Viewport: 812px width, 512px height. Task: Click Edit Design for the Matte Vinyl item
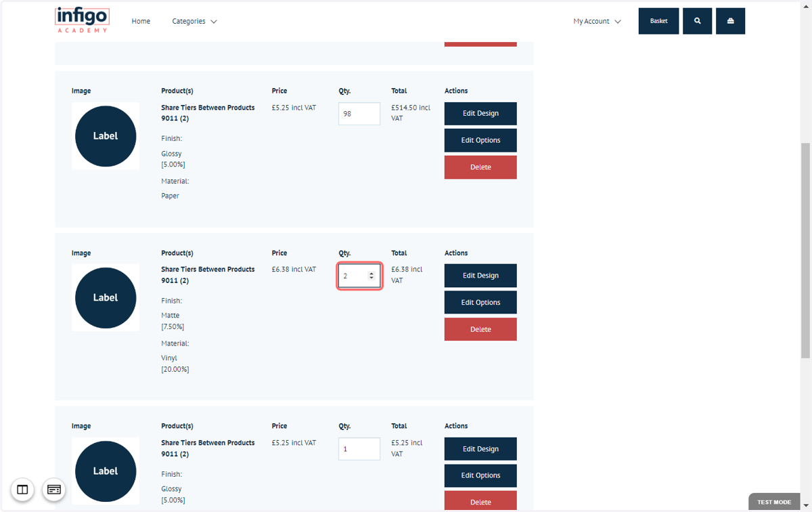[480, 276]
